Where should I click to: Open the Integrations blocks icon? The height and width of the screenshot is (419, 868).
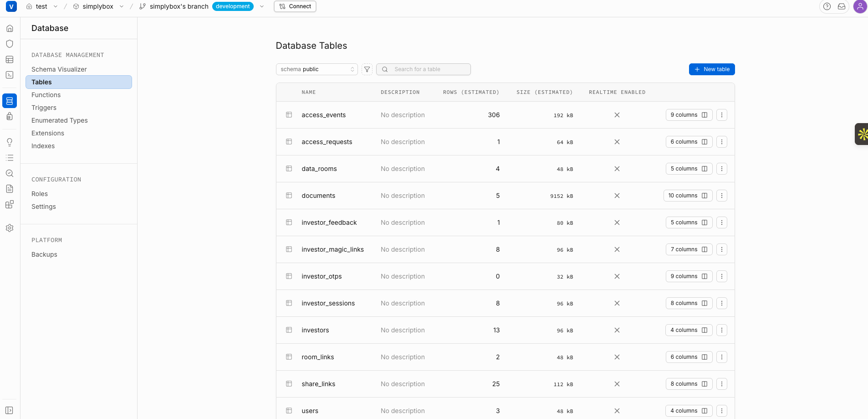click(10, 204)
